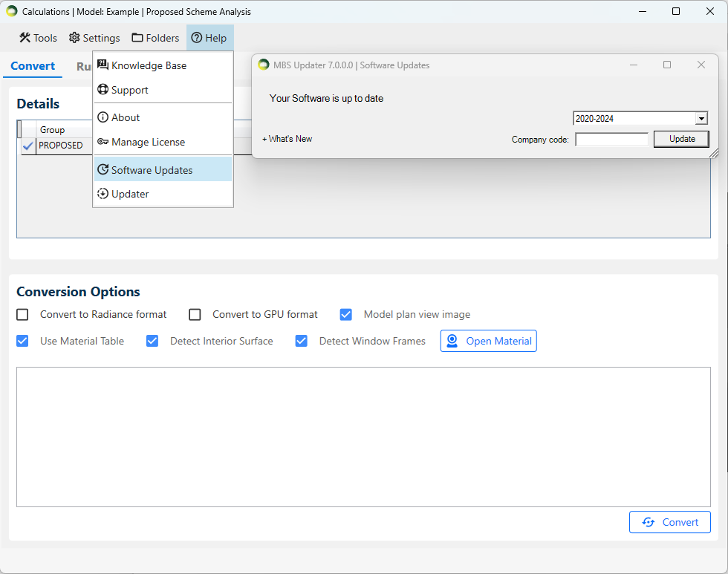The height and width of the screenshot is (574, 728).
Task: Click the Knowledge Base book icon
Action: point(103,65)
